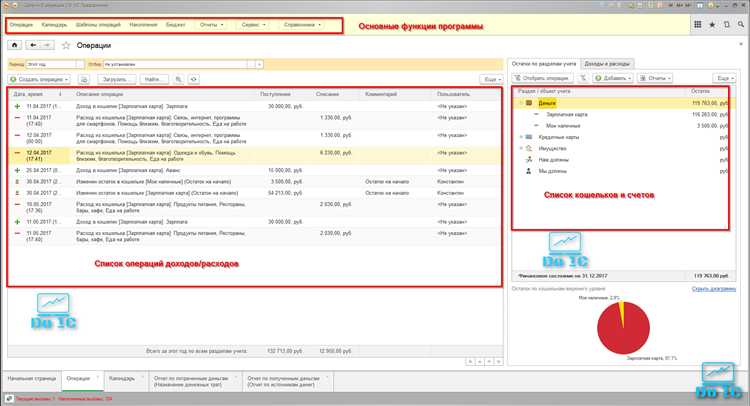Expand the Имущество tree section
The height and width of the screenshot is (406, 750).
(521, 149)
